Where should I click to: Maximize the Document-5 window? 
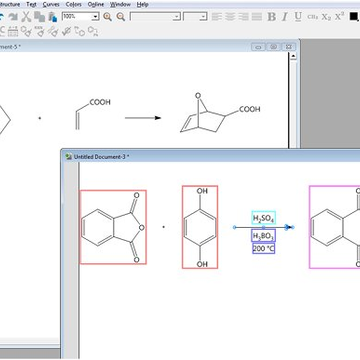(x=273, y=47)
